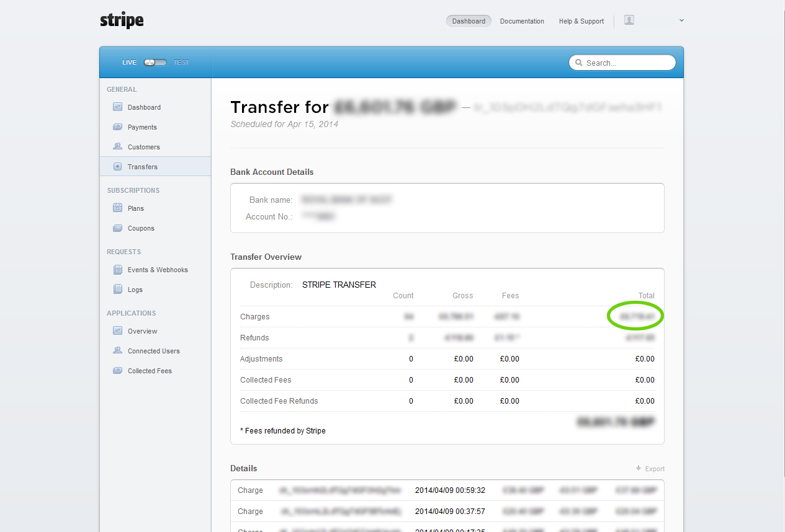Open Help & Support
Viewport: 785px width, 532px height.
(581, 21)
